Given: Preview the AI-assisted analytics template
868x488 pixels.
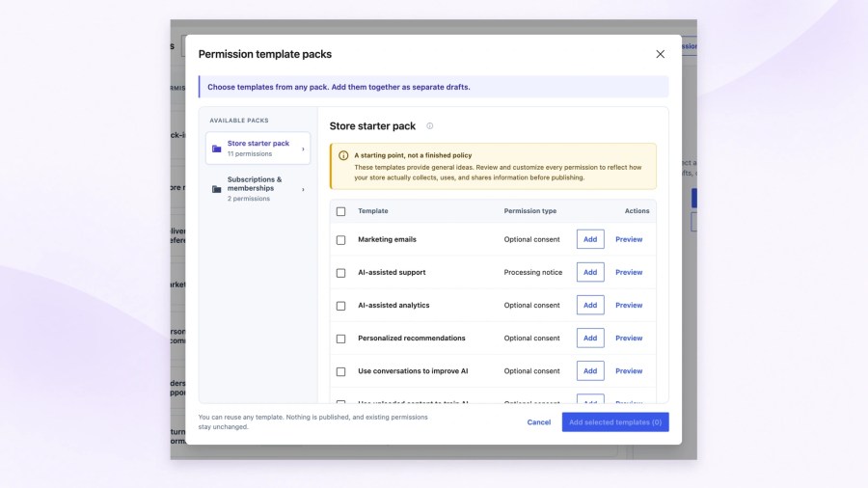Looking at the screenshot, I should click(629, 306).
